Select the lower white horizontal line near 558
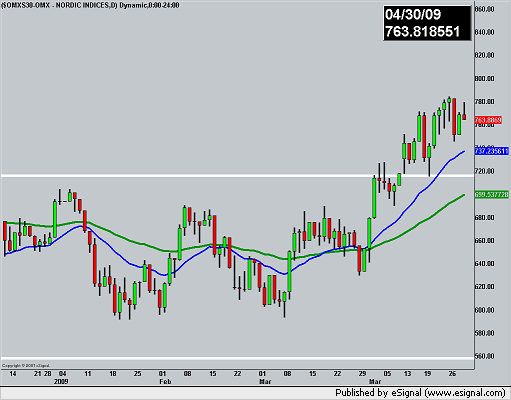This screenshot has width=511, height=400. (237, 358)
